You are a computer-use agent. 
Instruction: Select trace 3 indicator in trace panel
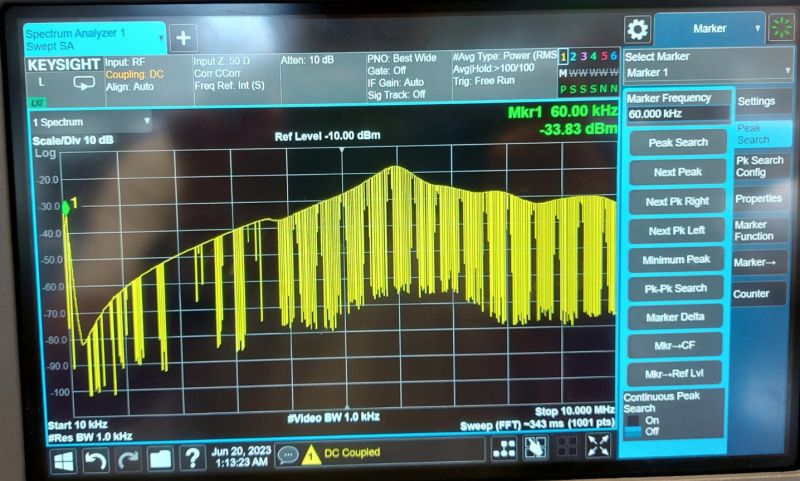point(584,56)
